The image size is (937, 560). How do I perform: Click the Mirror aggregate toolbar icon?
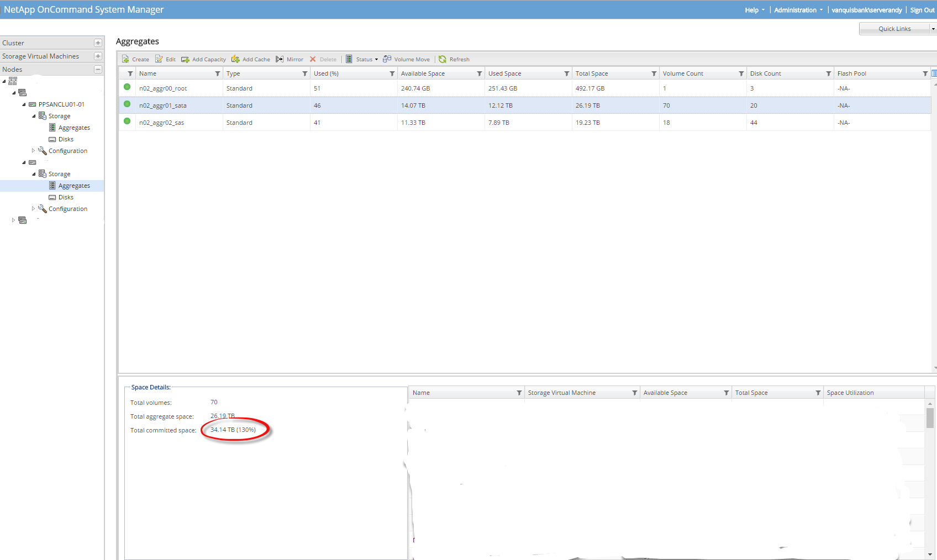280,60
